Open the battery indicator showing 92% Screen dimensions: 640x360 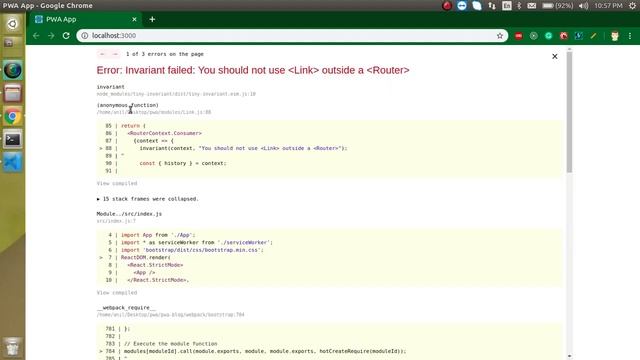tap(558, 6)
